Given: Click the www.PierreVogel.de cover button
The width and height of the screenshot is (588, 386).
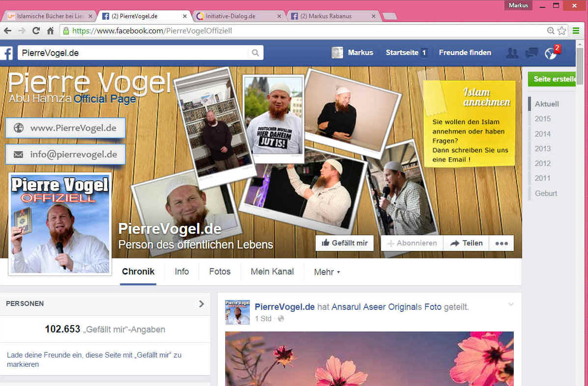Looking at the screenshot, I should pos(65,128).
